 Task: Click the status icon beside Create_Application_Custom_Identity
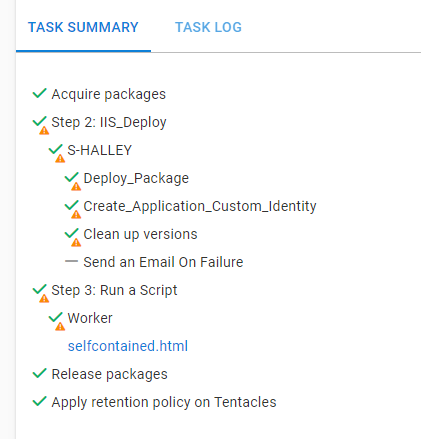(73, 209)
